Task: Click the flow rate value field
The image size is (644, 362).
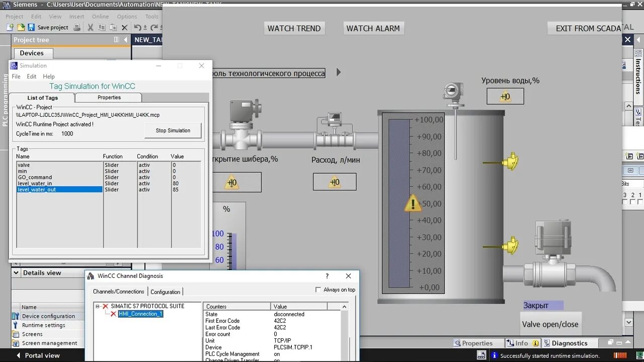Action: coord(335,182)
